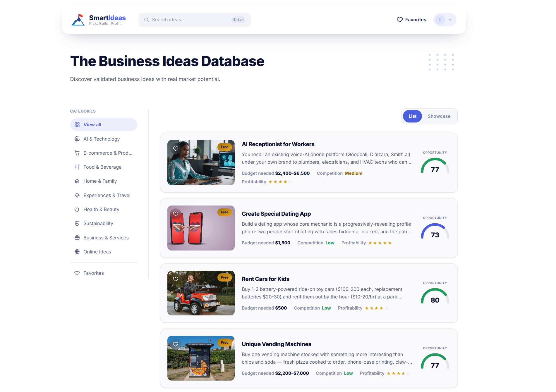This screenshot has height=392, width=556.
Task: Click the Health & Beauty heart icon
Action: pos(77,209)
